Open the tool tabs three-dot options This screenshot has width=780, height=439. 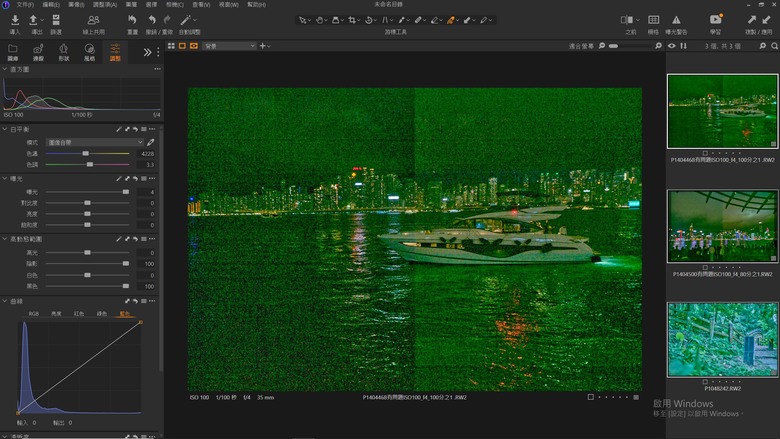coord(158,52)
